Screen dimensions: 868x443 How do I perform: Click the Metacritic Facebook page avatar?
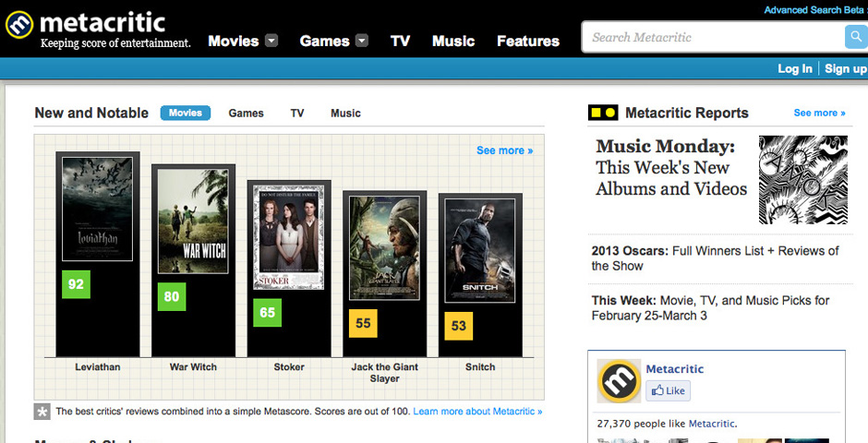619,381
